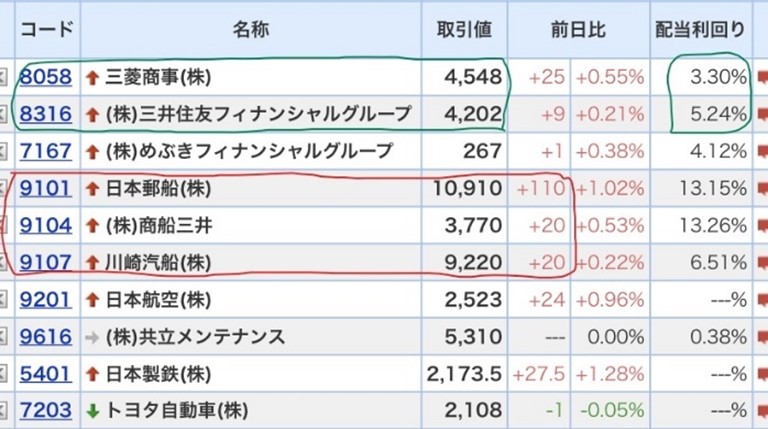768x429 pixels.
Task: Sort by the 配当利回り column header
Action: pos(700,29)
